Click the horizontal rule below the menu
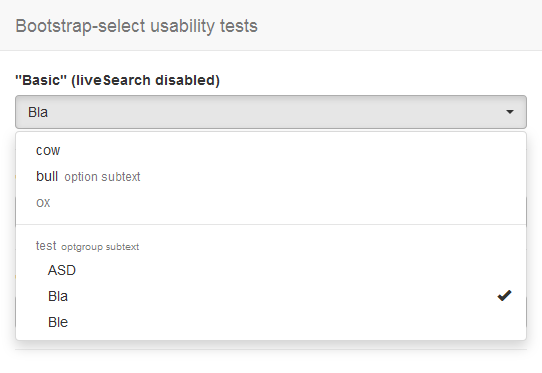This screenshot has width=542, height=373. [x=271, y=349]
